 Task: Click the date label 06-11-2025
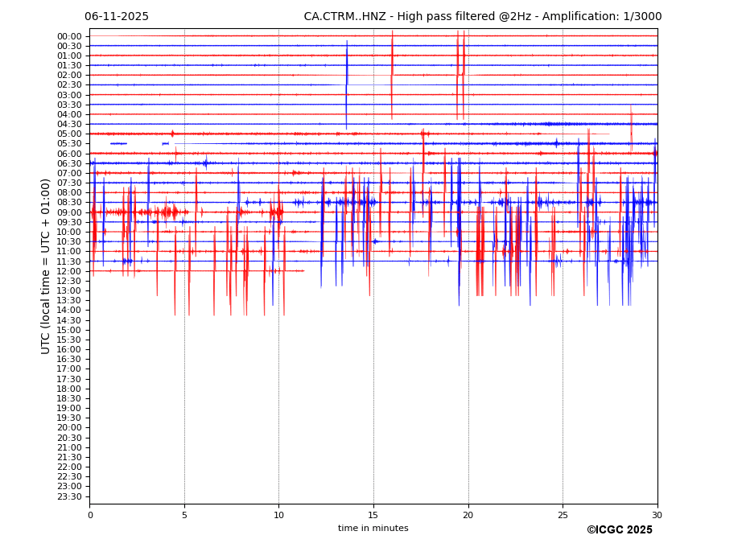pyautogui.click(x=117, y=17)
